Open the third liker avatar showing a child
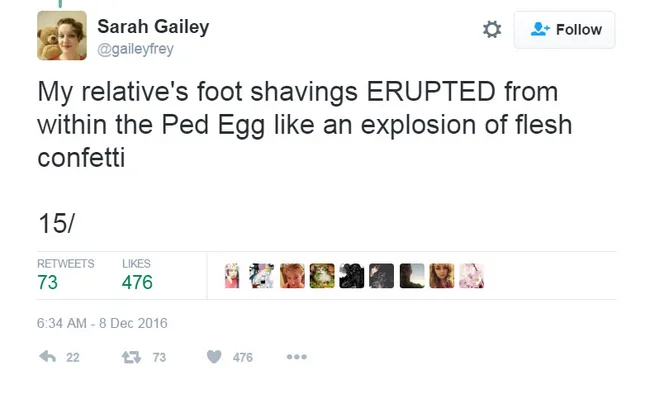Viewport: 650px width, 394px height. 292,276
